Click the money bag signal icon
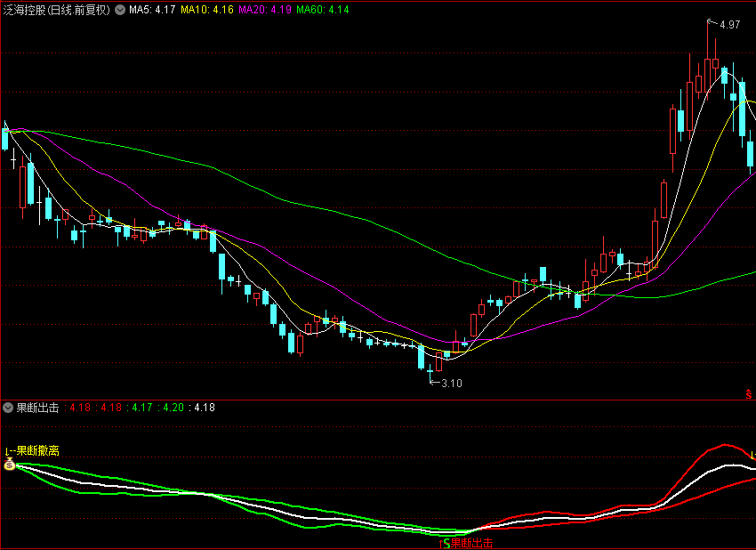The height and width of the screenshot is (550, 756). pyautogui.click(x=10, y=465)
